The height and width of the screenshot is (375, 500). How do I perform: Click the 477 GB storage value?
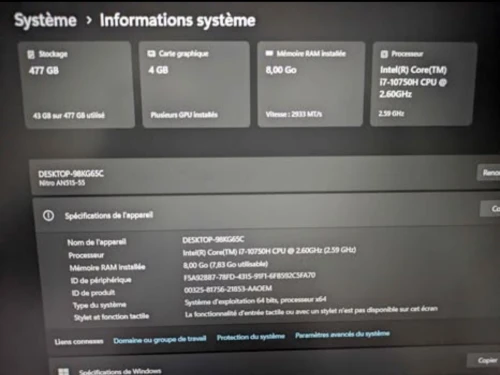click(44, 71)
